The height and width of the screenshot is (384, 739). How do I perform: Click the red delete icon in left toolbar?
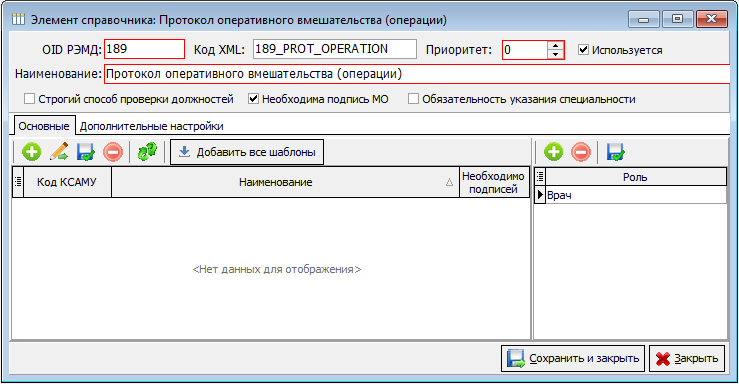113,152
